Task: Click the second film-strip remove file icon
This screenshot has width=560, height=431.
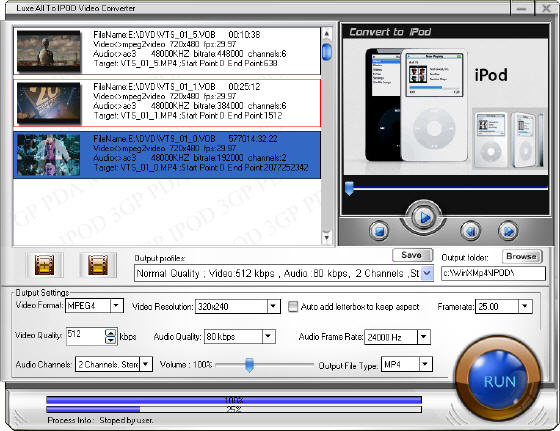Action: point(98,265)
